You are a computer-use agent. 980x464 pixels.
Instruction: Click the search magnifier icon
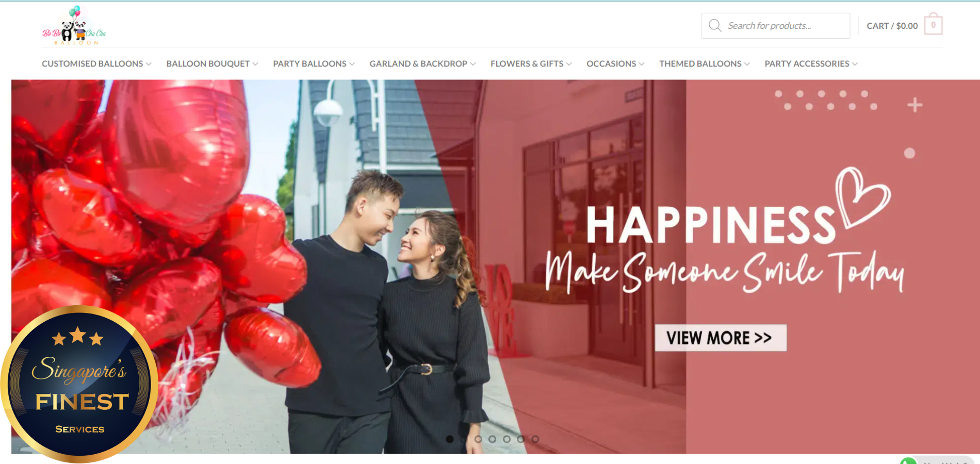(714, 26)
